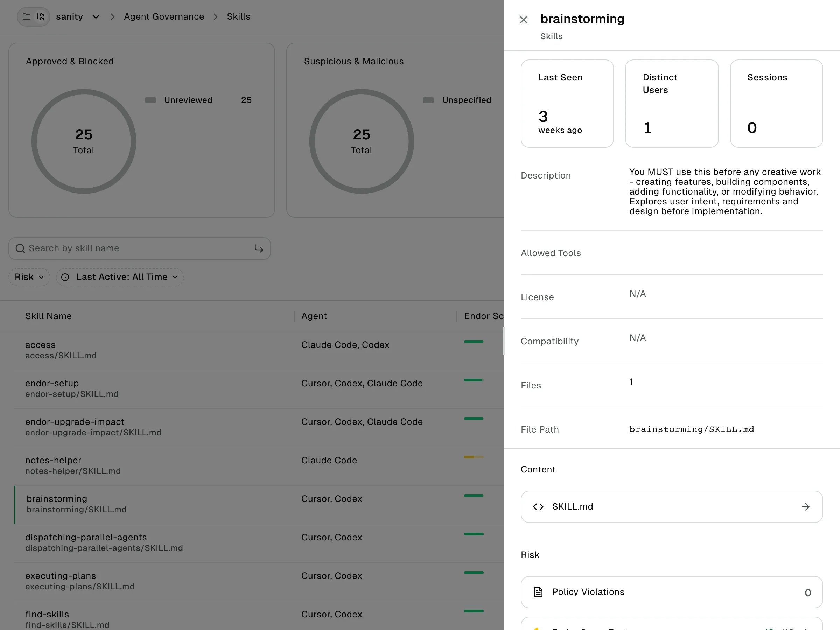
Task: Focus the Search by skill name field
Action: [x=139, y=248]
